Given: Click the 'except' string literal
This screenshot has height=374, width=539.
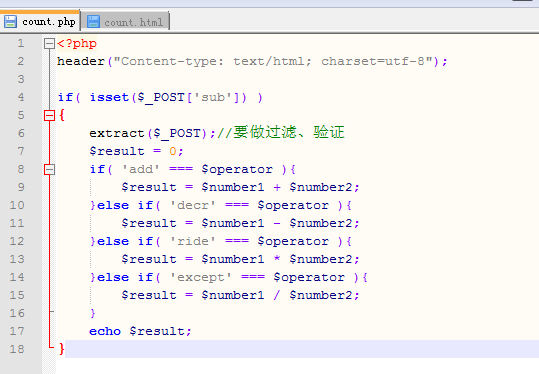Looking at the screenshot, I should click(x=201, y=277).
